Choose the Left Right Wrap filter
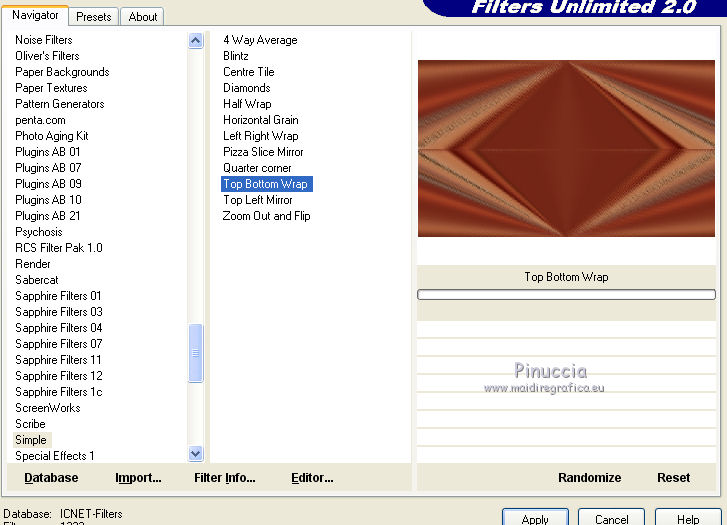The height and width of the screenshot is (525, 727). 261,136
